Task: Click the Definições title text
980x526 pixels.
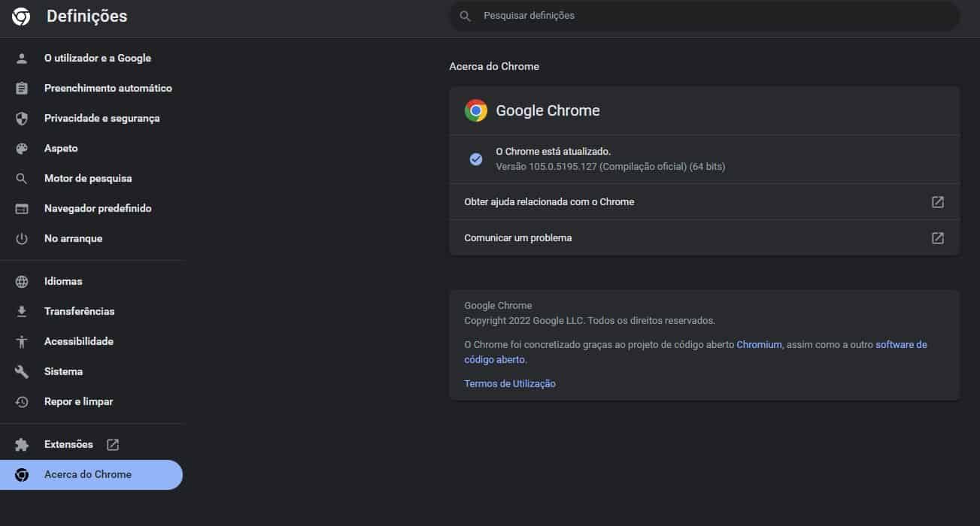Action: coord(87,17)
